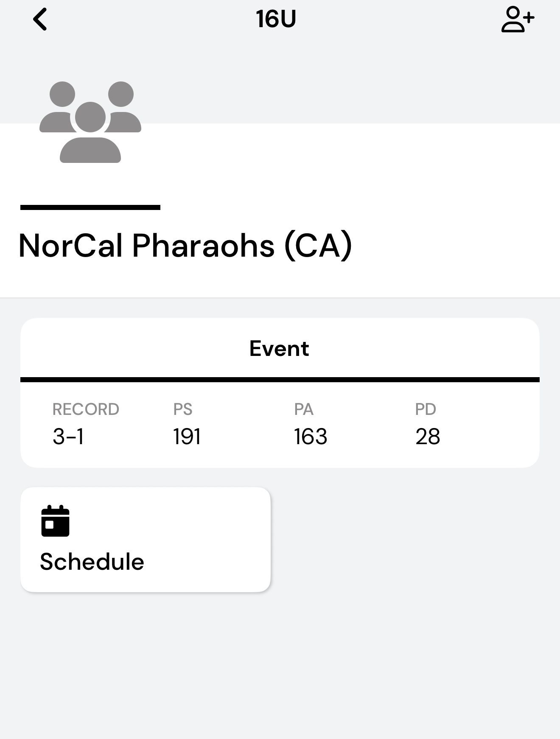Select the Event tab
This screenshot has height=739, width=560.
tap(279, 349)
